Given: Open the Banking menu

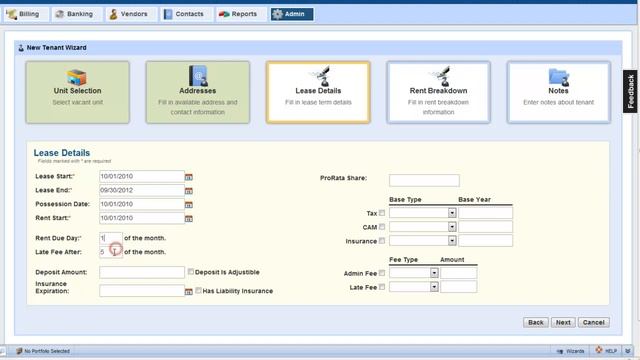Looking at the screenshot, I should [x=76, y=14].
